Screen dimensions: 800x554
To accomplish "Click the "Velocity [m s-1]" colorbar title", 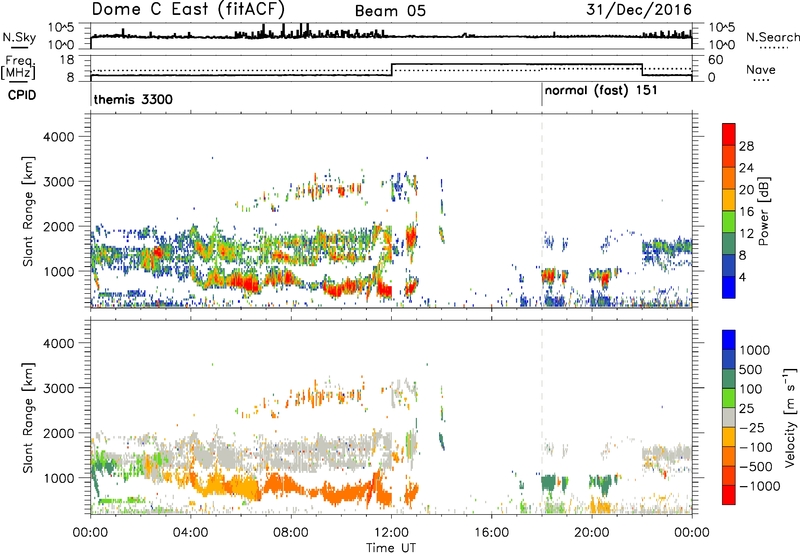I will (790, 417).
